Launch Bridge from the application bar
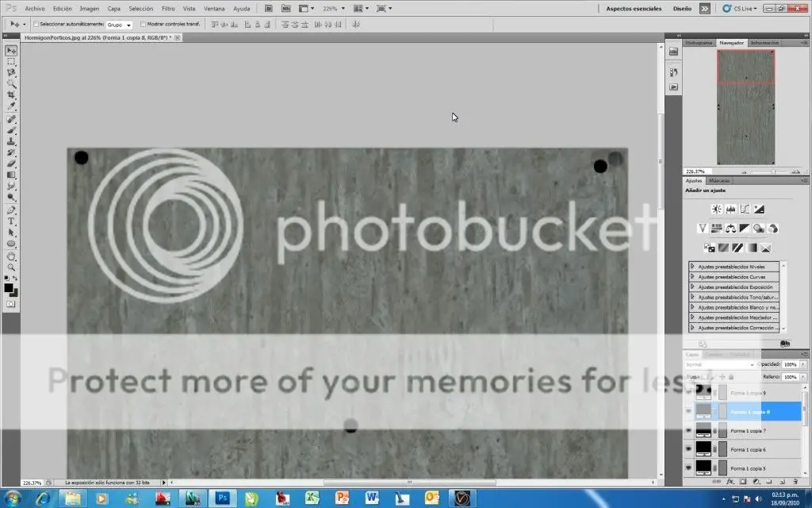 [x=269, y=8]
